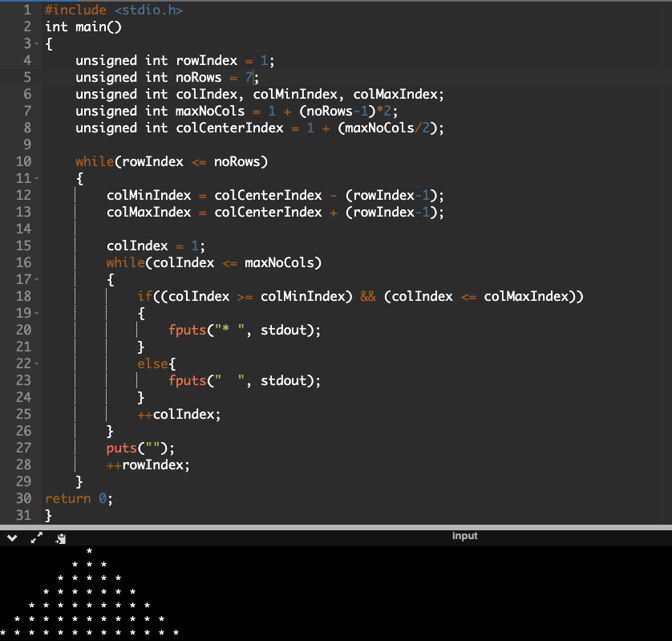Viewport: 672px width, 641px height.
Task: Select the 'input' console tab
Action: click(x=464, y=536)
